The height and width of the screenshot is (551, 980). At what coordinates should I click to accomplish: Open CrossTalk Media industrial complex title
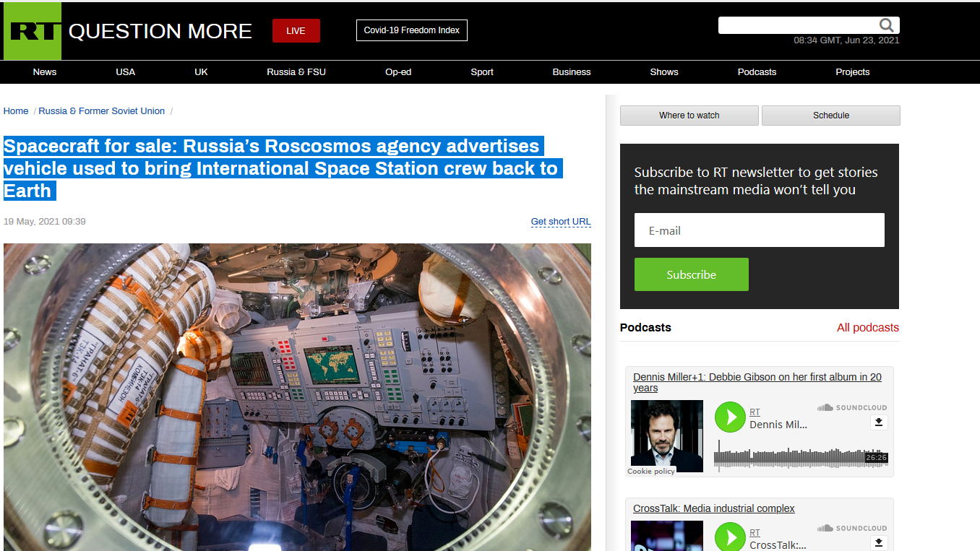click(714, 509)
